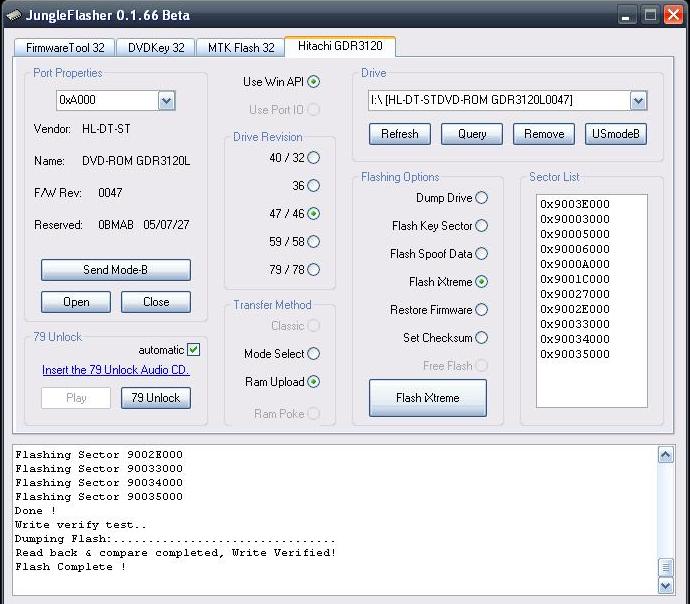Choose drive revision 40 / 32
This screenshot has width=690, height=604.
click(313, 157)
